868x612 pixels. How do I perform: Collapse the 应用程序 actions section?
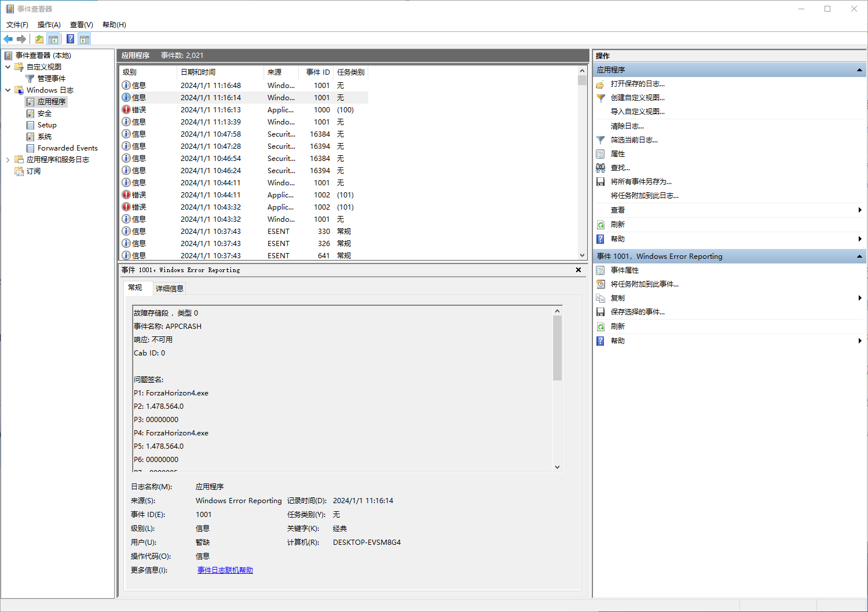(x=859, y=70)
